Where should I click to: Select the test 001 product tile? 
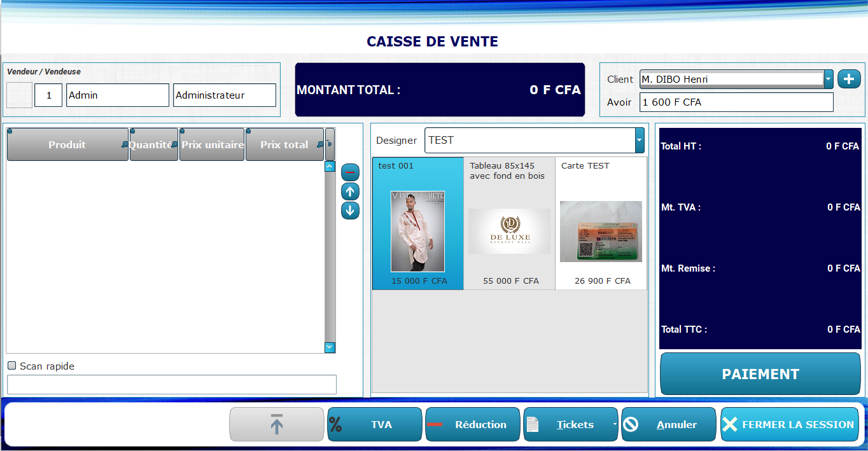(x=418, y=223)
